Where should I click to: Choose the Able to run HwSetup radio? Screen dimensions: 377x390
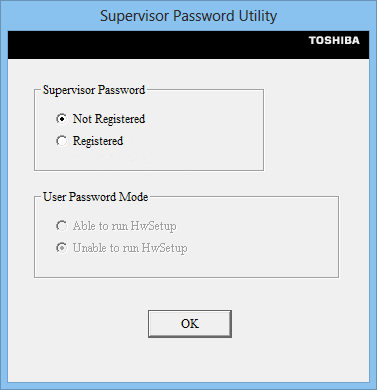coord(62,226)
